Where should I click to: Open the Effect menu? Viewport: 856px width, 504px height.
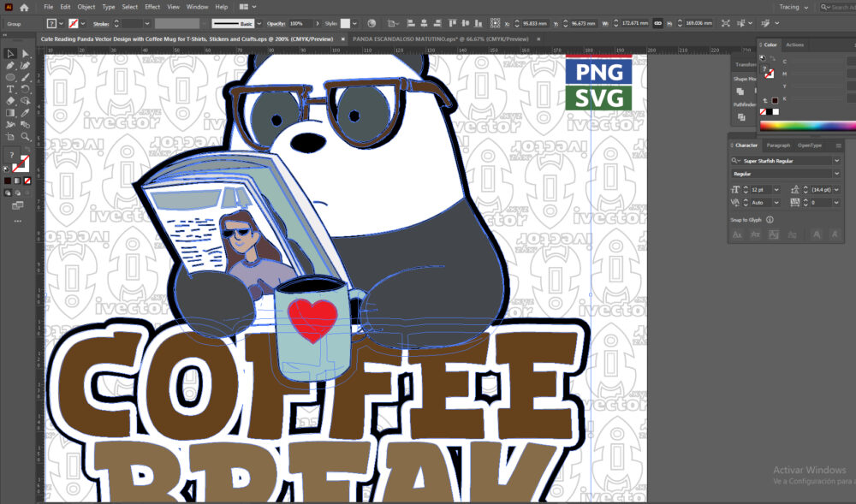coord(152,7)
